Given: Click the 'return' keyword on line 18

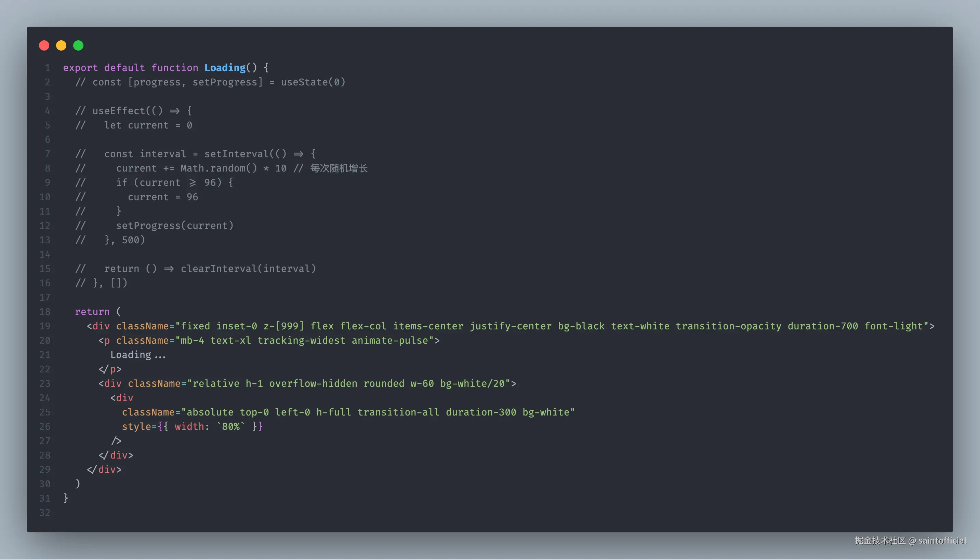Looking at the screenshot, I should [92, 312].
